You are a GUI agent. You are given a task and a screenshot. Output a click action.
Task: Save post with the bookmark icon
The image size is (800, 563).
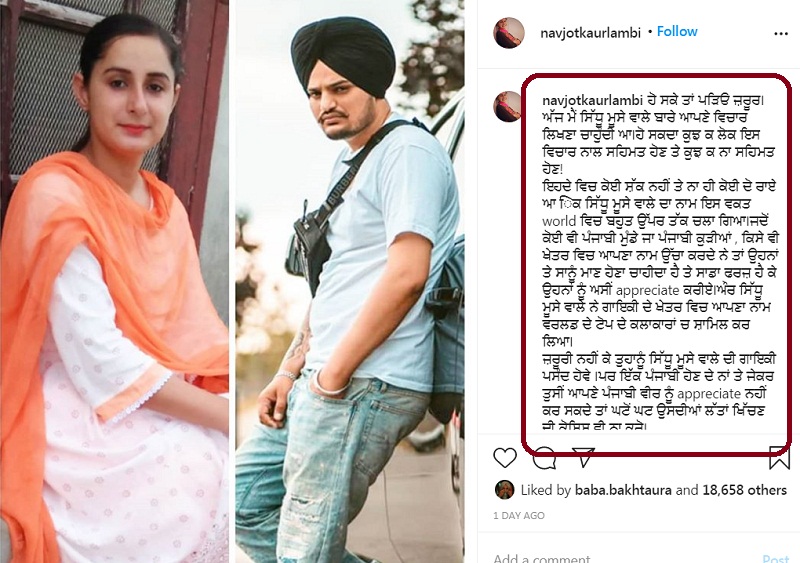[780, 457]
